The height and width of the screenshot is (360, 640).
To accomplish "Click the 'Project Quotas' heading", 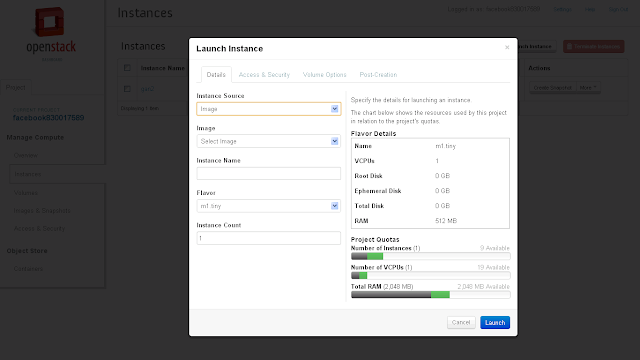I will [375, 240].
